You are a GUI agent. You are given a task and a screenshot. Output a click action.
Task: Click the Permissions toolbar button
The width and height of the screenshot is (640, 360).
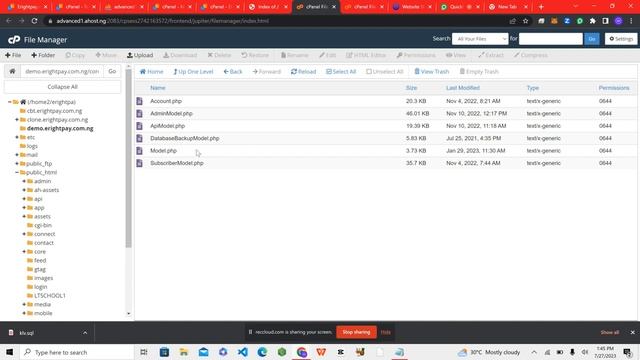click(x=416, y=55)
